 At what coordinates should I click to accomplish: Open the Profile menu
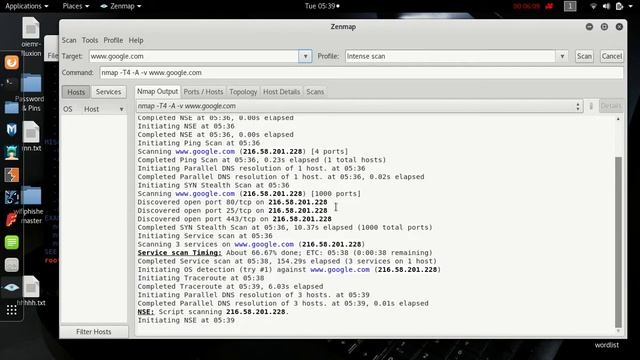click(x=113, y=40)
